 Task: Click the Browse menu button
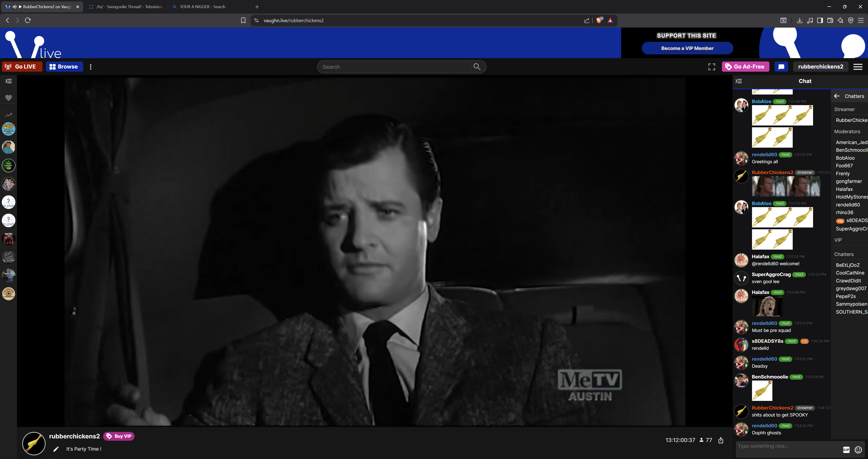64,67
